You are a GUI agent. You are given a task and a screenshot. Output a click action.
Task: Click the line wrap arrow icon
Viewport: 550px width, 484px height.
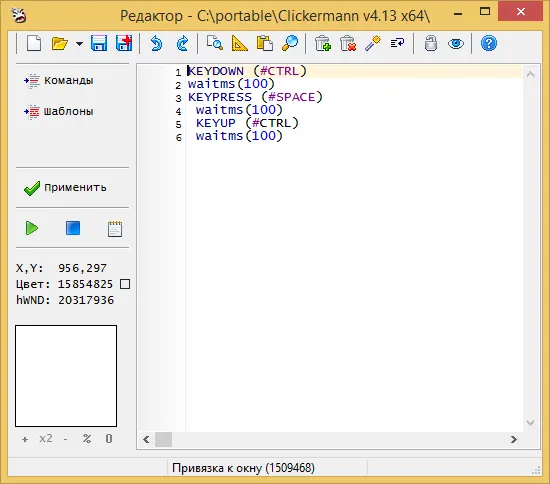(397, 43)
